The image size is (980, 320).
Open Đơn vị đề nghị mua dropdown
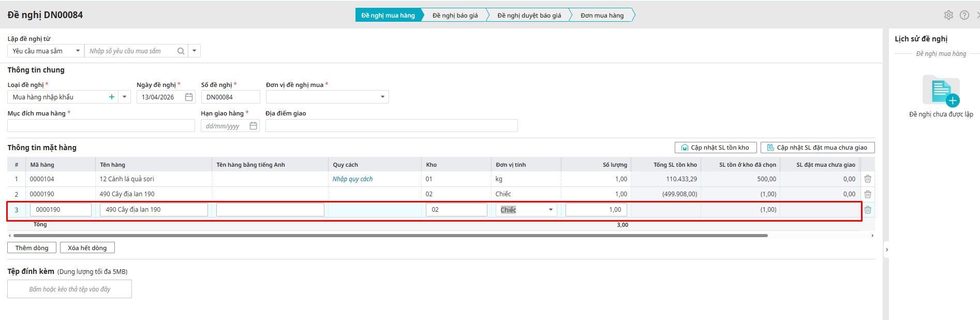point(382,97)
